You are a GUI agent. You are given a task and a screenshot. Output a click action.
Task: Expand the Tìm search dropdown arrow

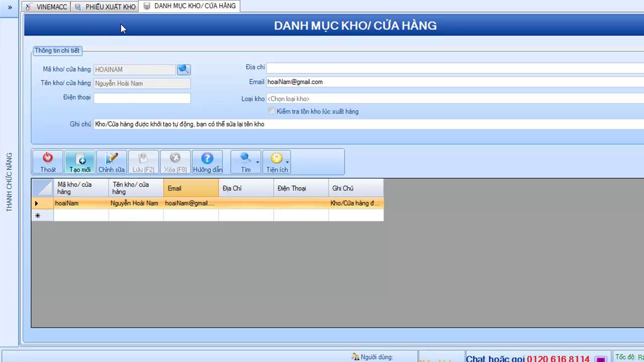(x=258, y=162)
